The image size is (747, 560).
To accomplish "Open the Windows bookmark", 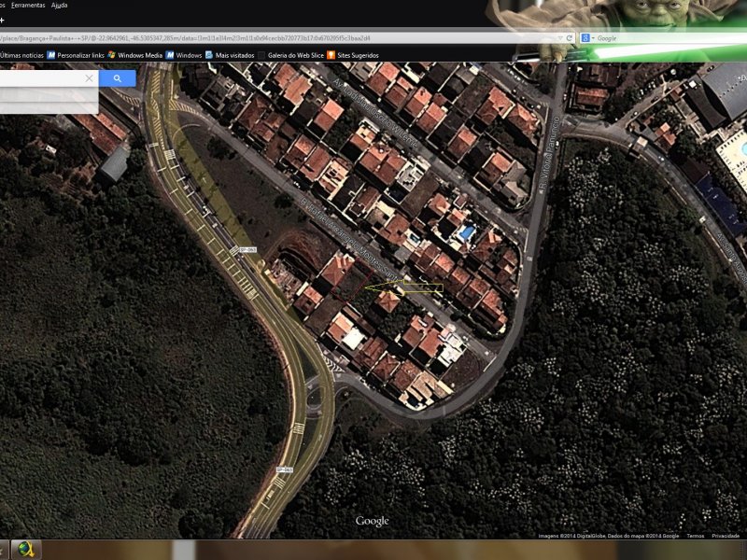I will coord(184,55).
